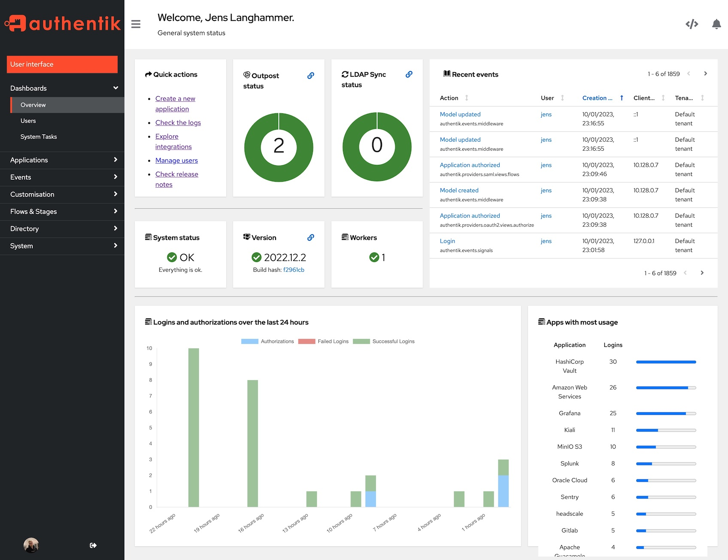Screen dimensions: 728x560
Task: Click the HashiCorp Vault usage bar
Action: (666, 362)
